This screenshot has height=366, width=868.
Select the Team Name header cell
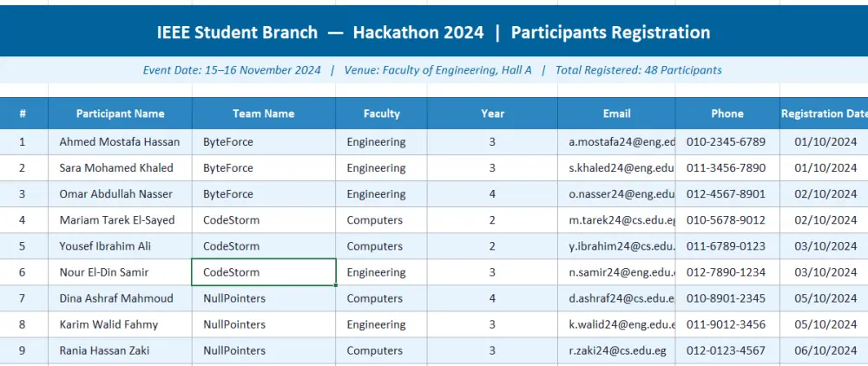pos(264,114)
